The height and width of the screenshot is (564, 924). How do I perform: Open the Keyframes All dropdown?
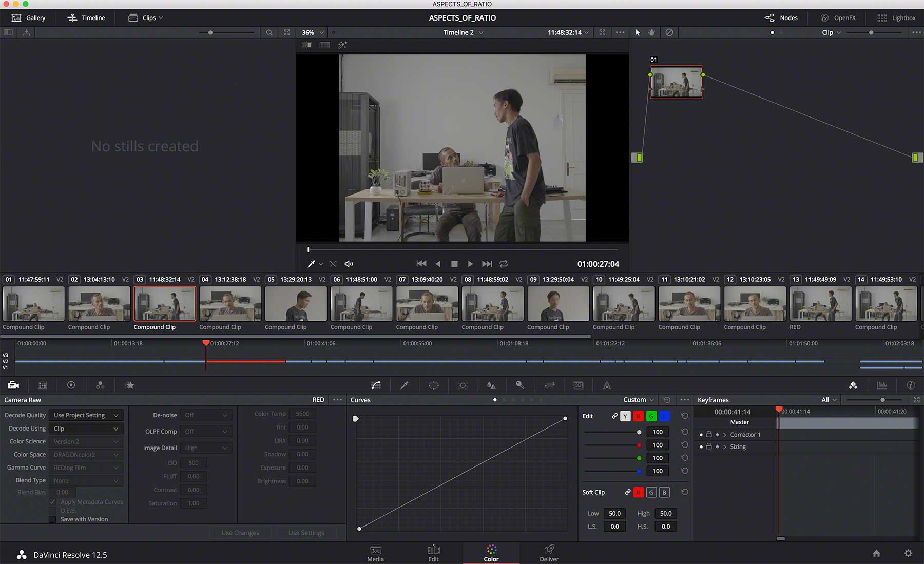(829, 400)
